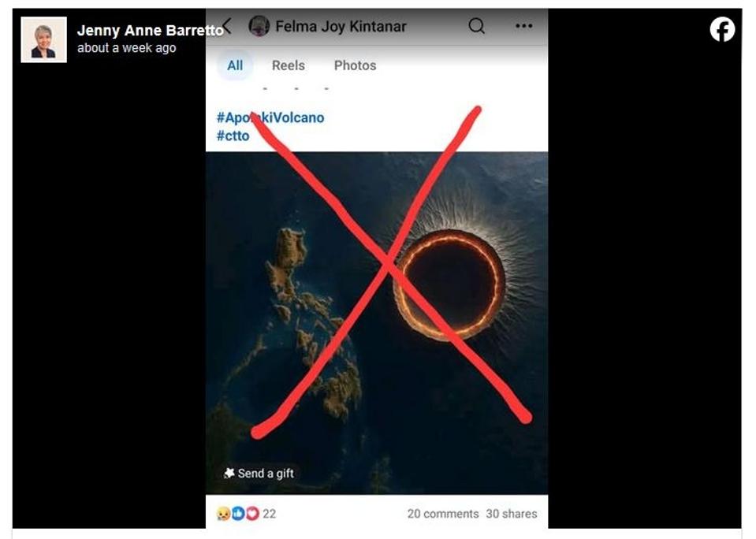Open the #ctto hashtag
The image size is (756, 539).
pos(232,136)
